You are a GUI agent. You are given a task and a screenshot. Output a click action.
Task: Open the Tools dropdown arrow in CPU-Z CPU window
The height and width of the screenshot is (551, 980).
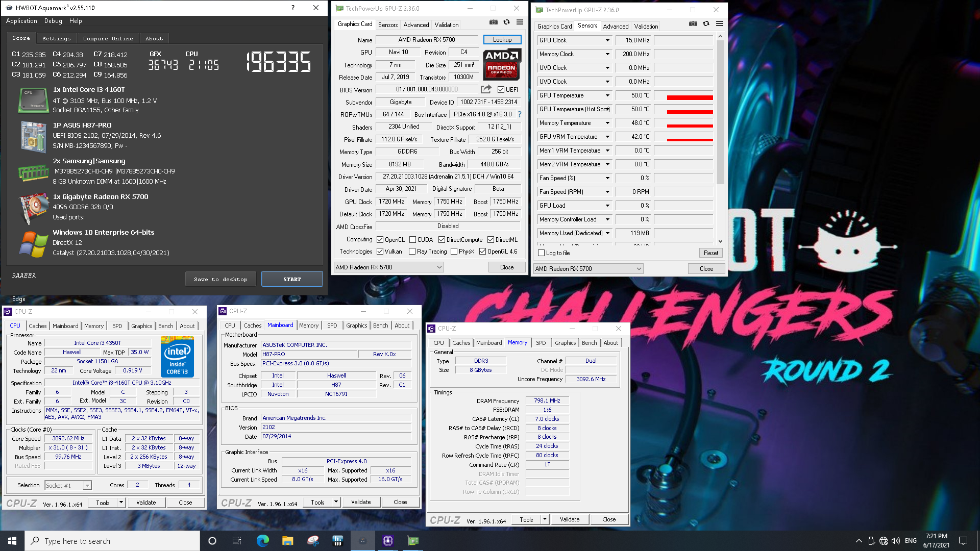click(x=121, y=503)
